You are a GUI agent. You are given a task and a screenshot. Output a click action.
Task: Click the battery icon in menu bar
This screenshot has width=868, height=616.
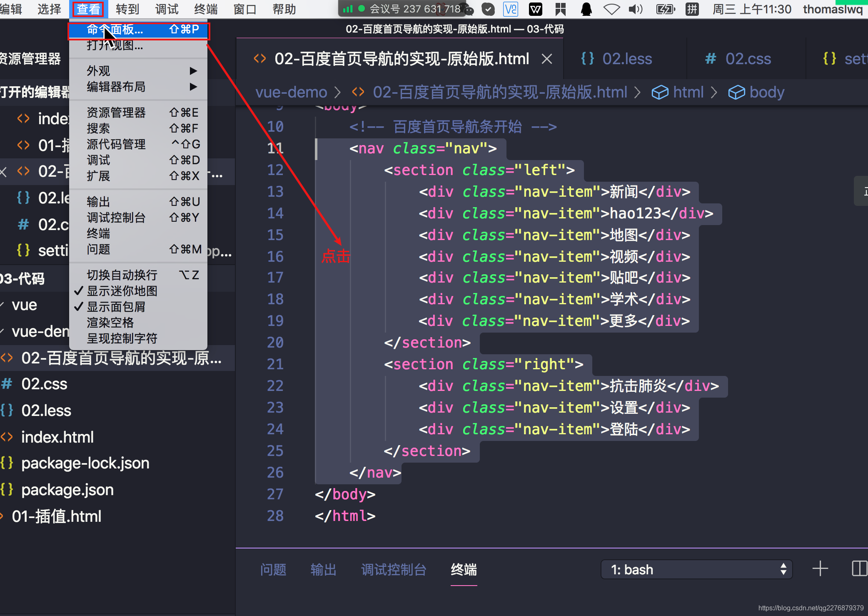click(x=665, y=9)
